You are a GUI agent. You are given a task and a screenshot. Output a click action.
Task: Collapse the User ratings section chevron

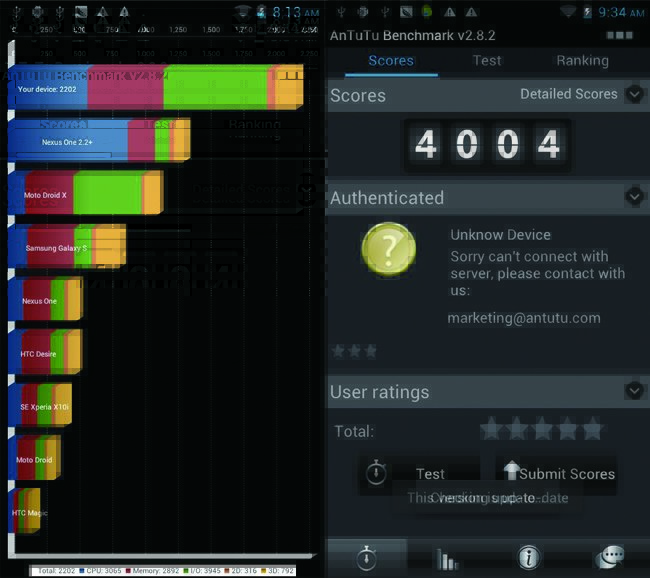pyautogui.click(x=634, y=391)
